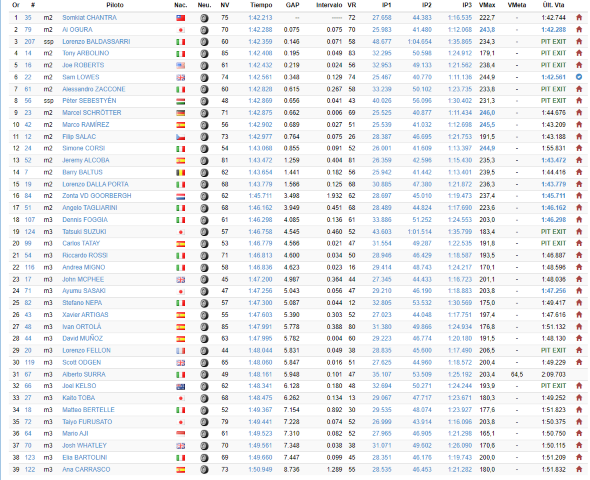
Task: Open rider Ivan ORTOLÁ's link
Action: [x=82, y=327]
